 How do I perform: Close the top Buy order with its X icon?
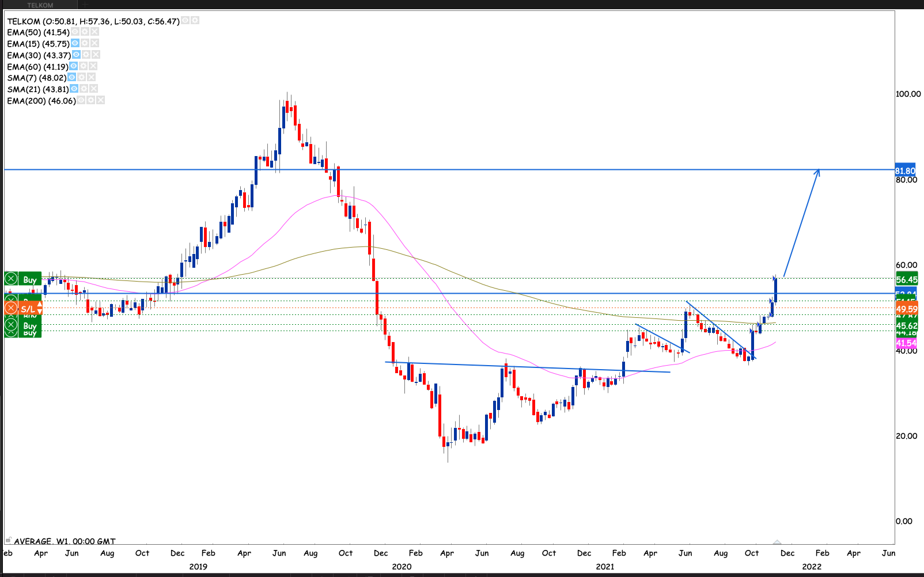pyautogui.click(x=11, y=279)
